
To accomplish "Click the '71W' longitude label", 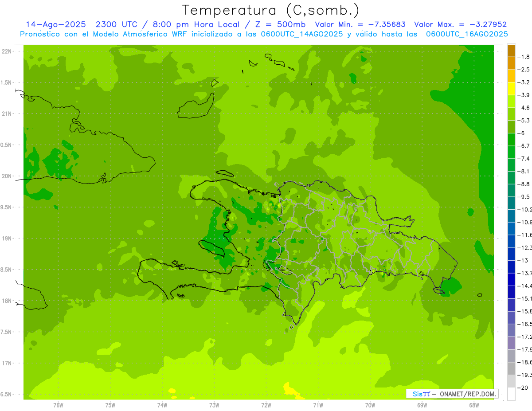I will pyautogui.click(x=318, y=405).
